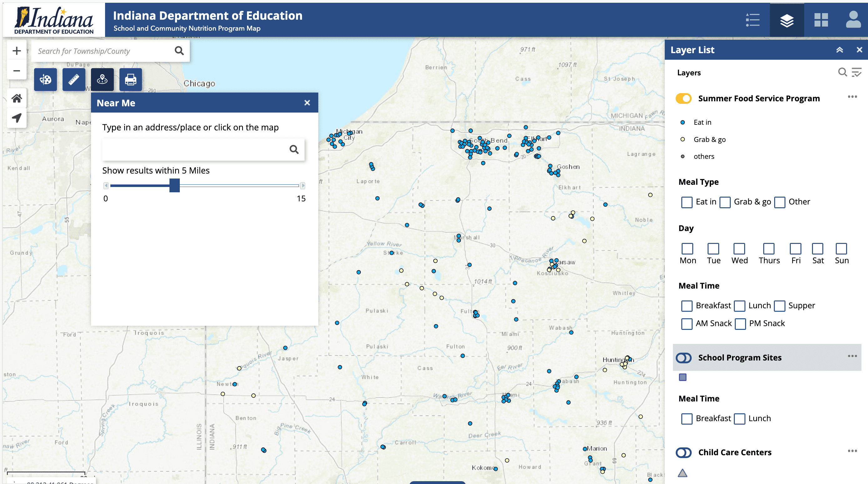Click the Eat in legend dot
Image resolution: width=868 pixels, height=484 pixels.
[683, 122]
